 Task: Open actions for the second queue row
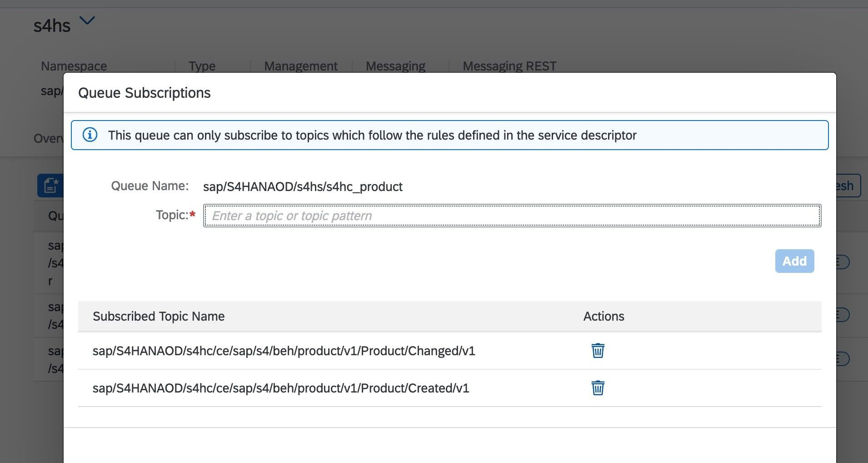tap(843, 315)
